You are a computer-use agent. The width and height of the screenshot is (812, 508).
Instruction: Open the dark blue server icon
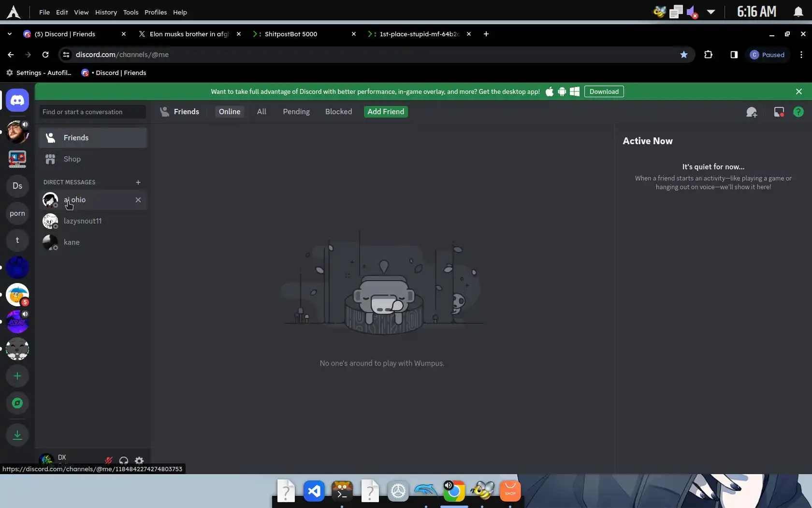17,267
